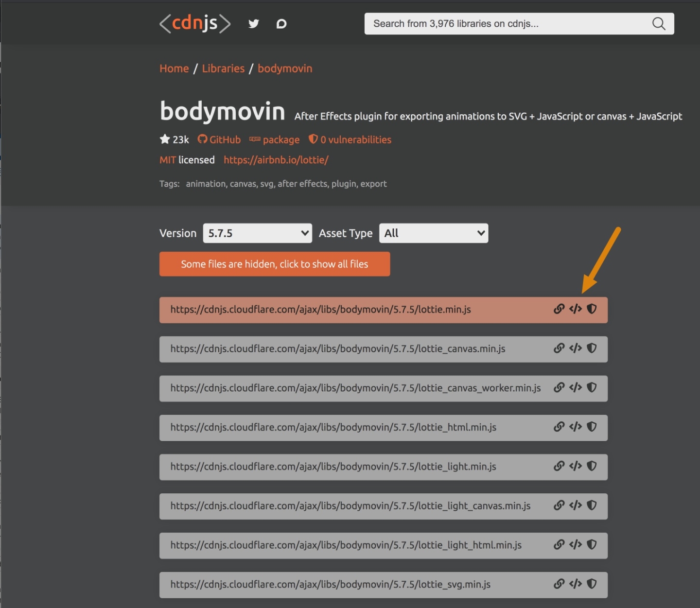
Task: Copy the URL of lottie.min.js
Action: tap(558, 309)
